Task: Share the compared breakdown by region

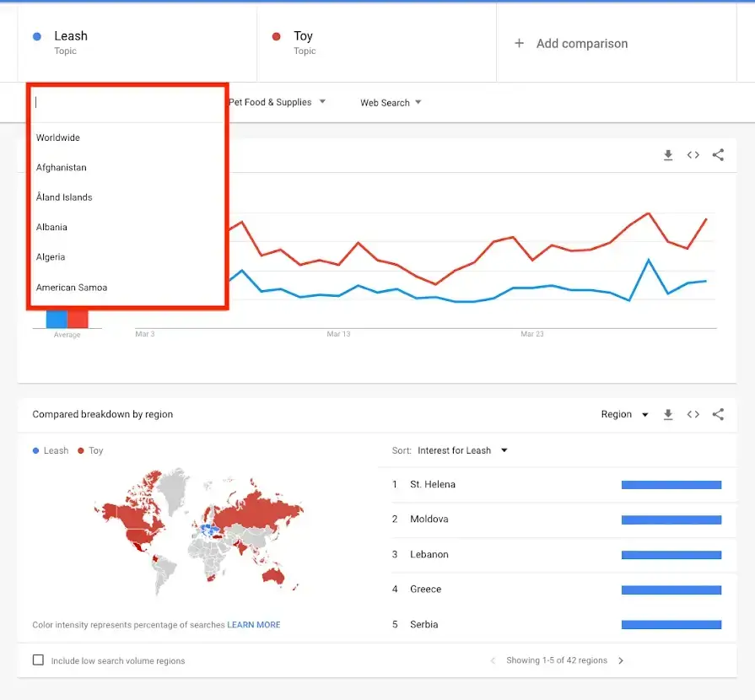Action: point(719,414)
